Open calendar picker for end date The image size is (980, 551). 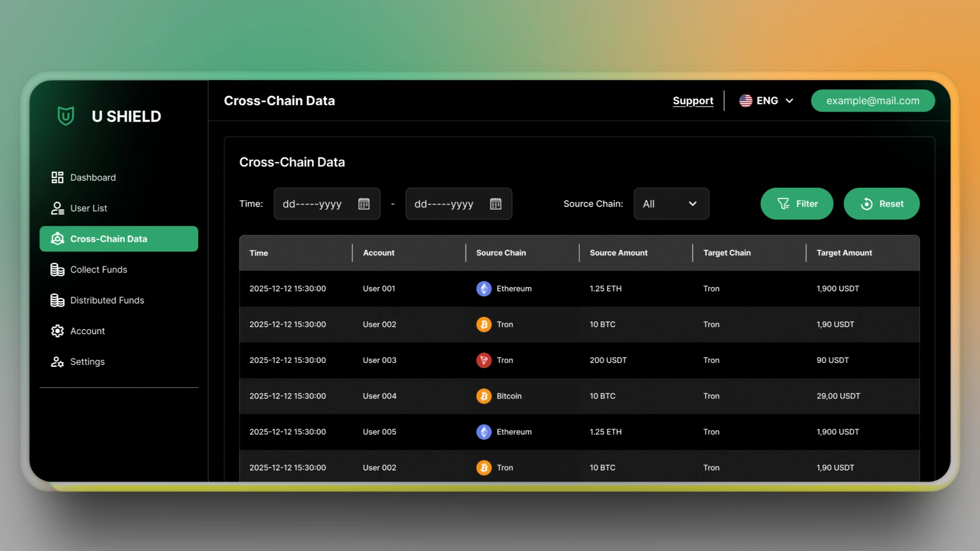(495, 204)
